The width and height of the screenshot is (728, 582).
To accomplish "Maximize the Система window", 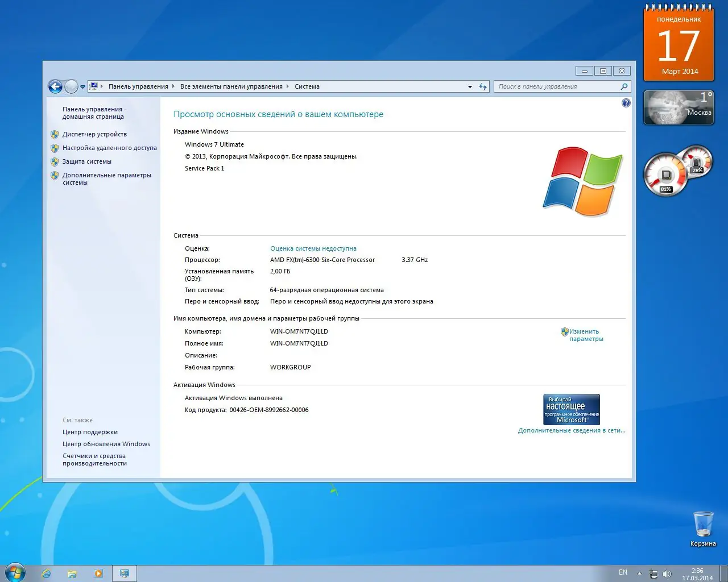I will point(603,71).
